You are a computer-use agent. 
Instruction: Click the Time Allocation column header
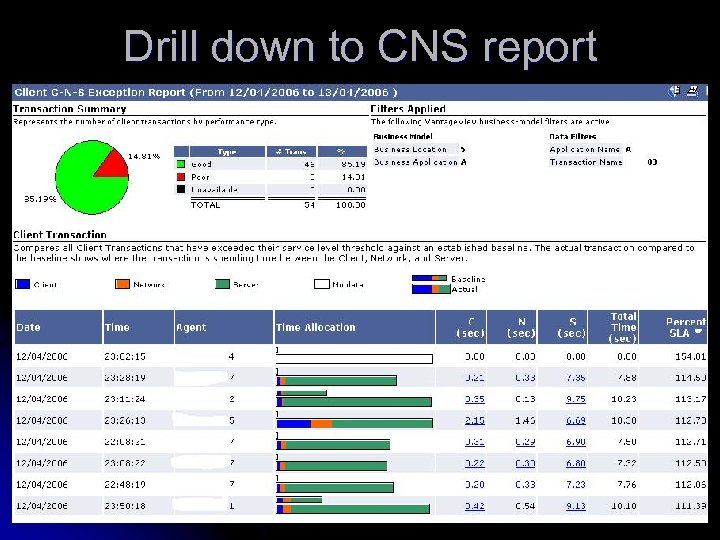tap(354, 327)
